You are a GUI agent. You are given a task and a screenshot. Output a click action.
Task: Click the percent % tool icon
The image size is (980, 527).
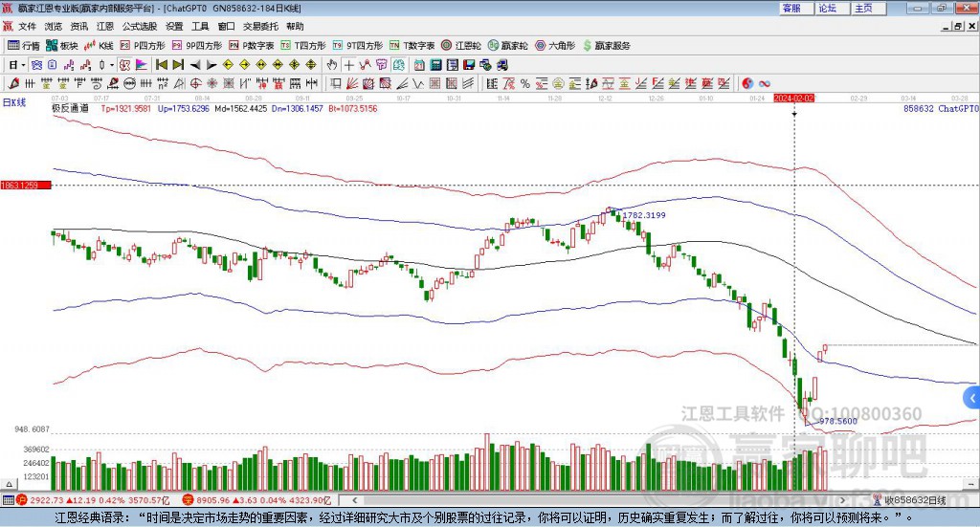525,83
